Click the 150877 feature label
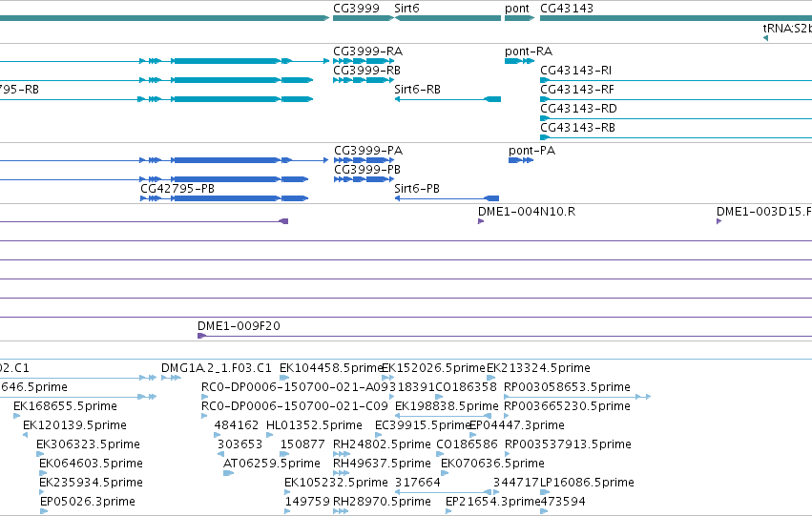Screen dimensions: 812x516 [302, 444]
